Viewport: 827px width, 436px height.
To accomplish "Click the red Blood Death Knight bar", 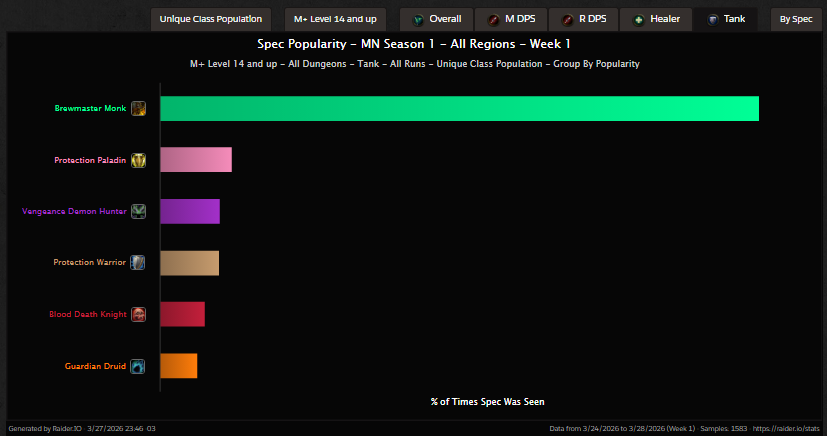I will pyautogui.click(x=182, y=314).
